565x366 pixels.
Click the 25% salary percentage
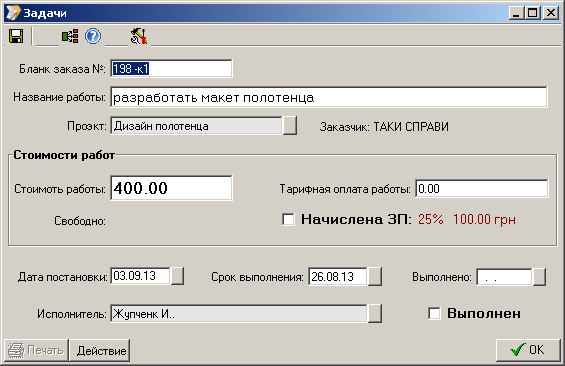[x=431, y=219]
